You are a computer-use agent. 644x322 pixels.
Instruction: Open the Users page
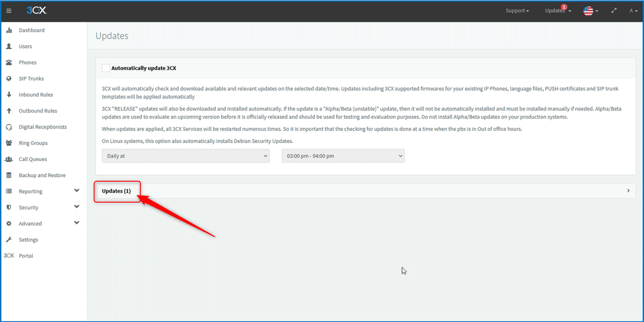[x=25, y=46]
